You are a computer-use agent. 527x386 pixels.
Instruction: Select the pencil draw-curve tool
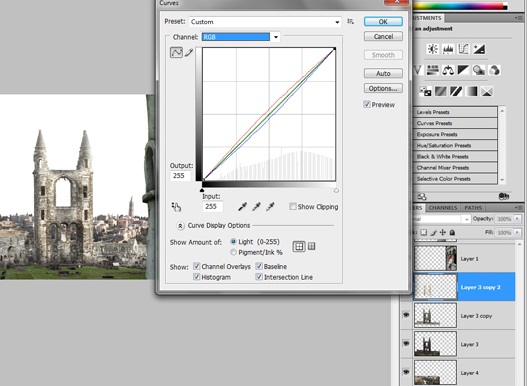(189, 52)
